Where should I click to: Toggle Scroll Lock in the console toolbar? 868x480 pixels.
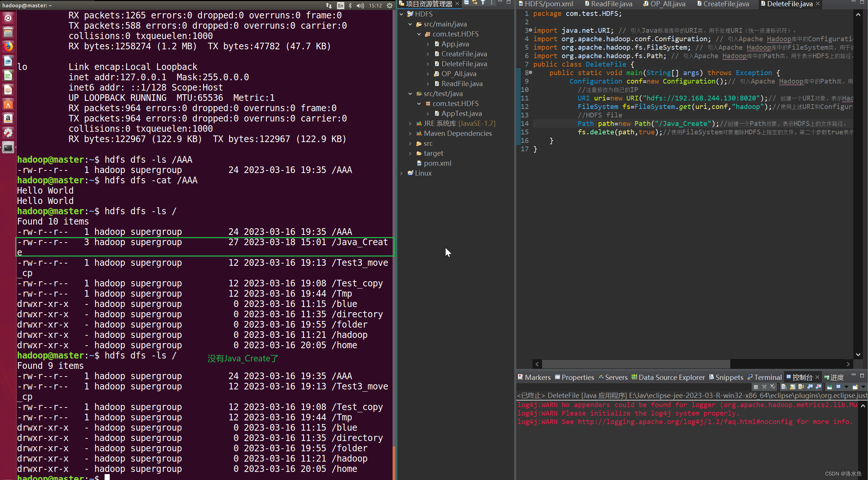pos(793,387)
